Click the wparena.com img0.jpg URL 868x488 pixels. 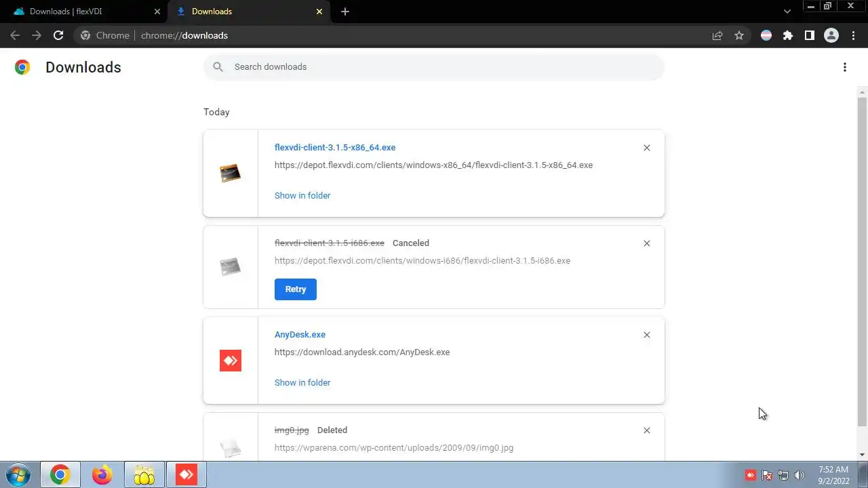394,447
